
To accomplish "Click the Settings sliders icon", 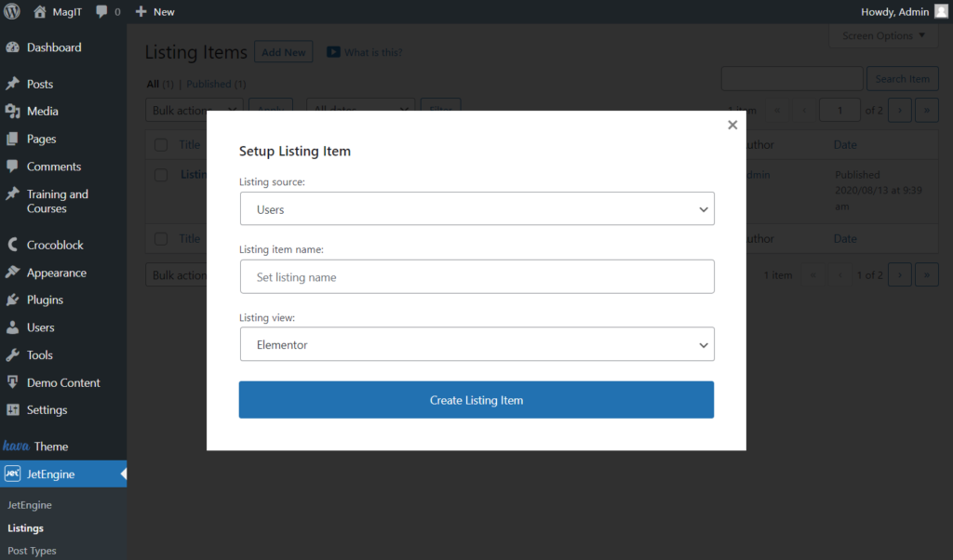I will tap(12, 410).
